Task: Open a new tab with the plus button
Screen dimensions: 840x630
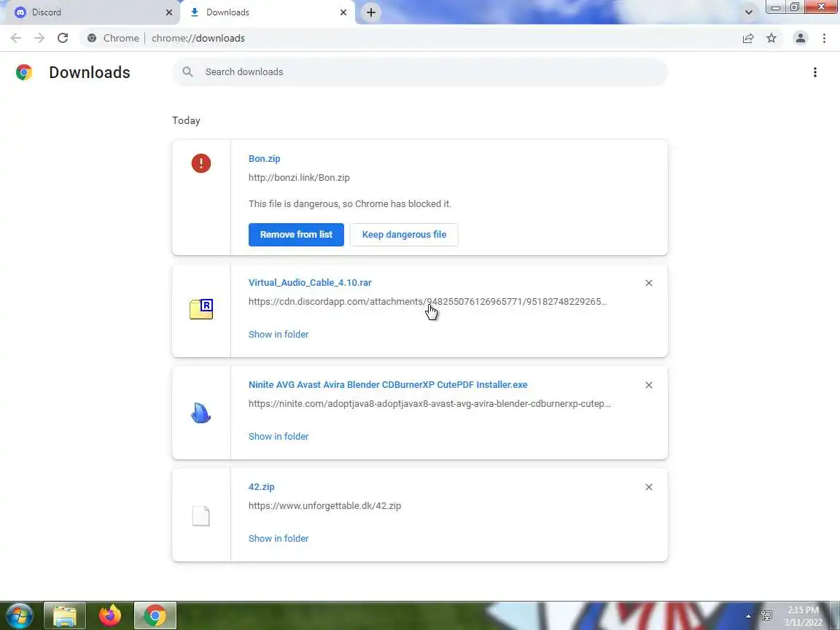Action: tap(370, 12)
